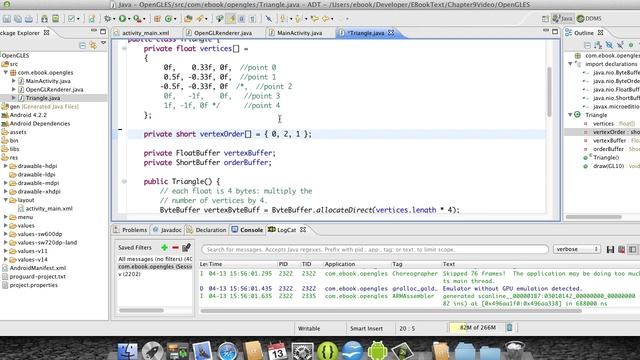This screenshot has height=360, width=640.
Task: Click the Save icon in the toolbar
Action: pos(7,19)
